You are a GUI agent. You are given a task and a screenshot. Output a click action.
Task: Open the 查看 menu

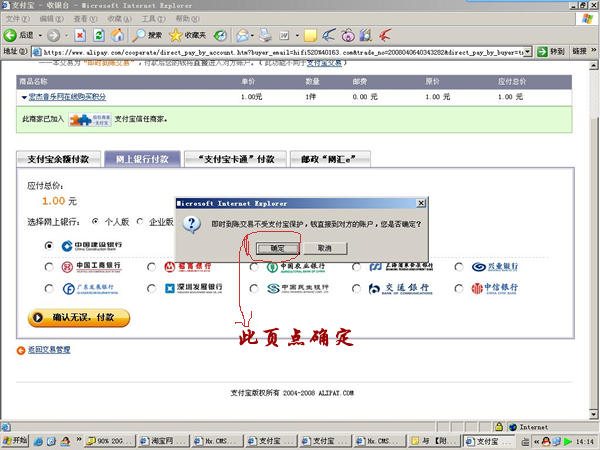(85, 19)
